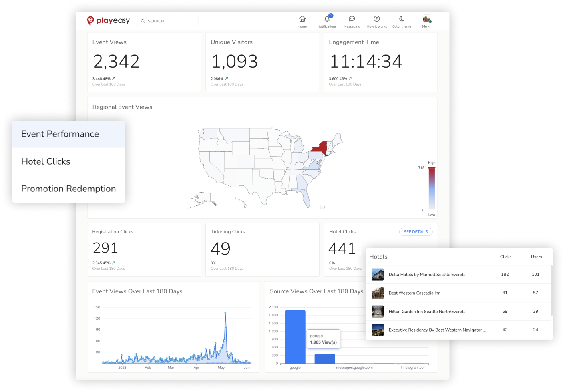The image size is (565, 392).
Task: Click SEE DETAILS button on Hotel Clicks
Action: click(416, 232)
